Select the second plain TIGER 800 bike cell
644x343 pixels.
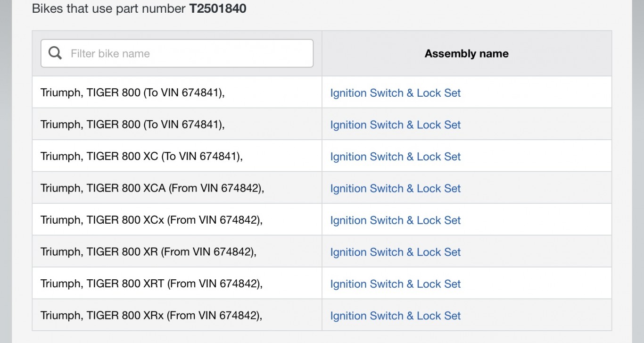tap(177, 124)
